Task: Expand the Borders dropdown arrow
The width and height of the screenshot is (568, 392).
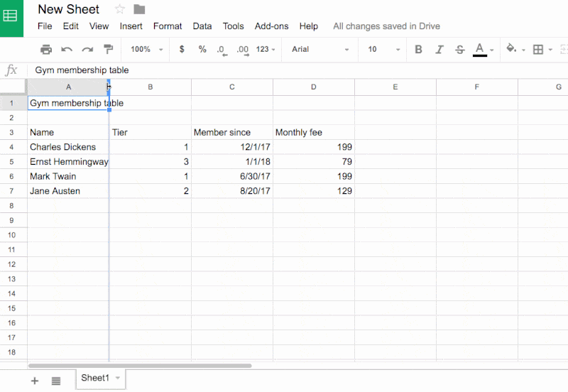Action: point(550,50)
